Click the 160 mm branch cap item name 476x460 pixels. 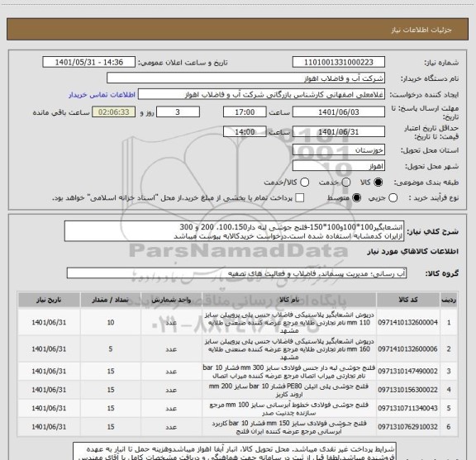[289, 349]
